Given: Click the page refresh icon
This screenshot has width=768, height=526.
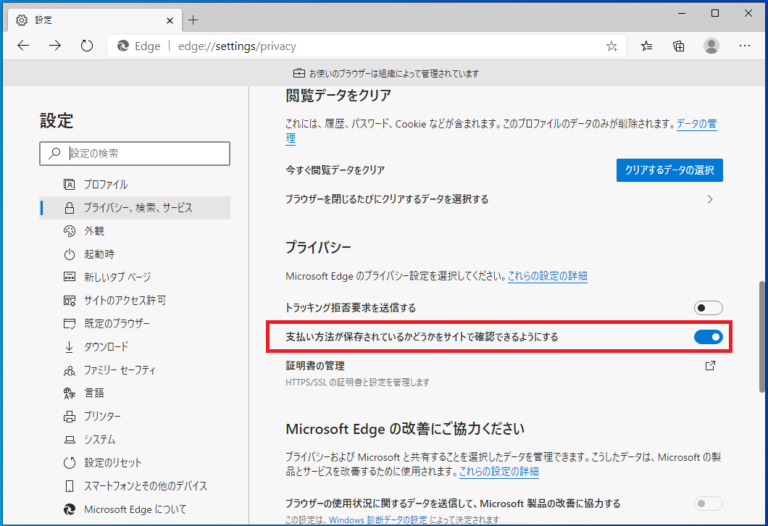Looking at the screenshot, I should click(87, 46).
